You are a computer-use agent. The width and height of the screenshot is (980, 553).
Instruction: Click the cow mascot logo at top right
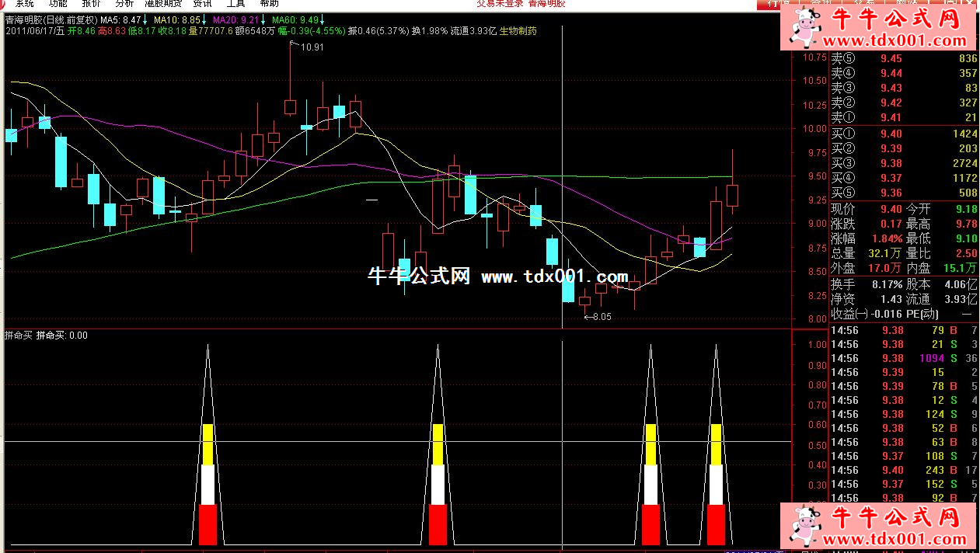[807, 30]
